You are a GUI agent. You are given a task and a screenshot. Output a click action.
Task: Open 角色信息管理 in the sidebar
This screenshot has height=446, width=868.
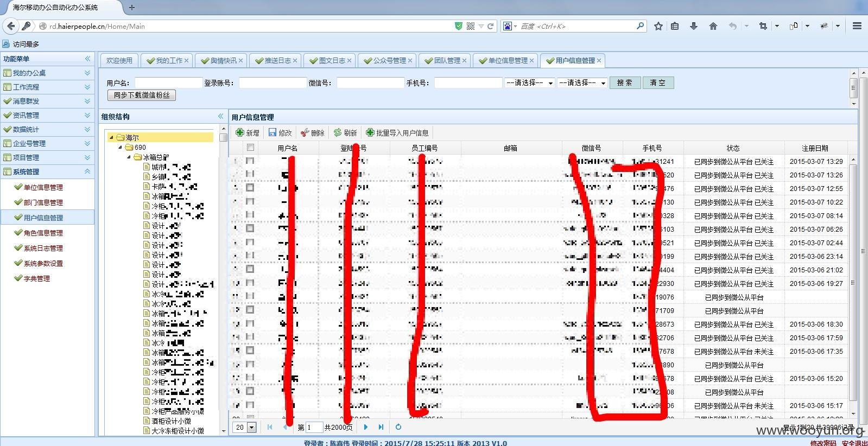pyautogui.click(x=43, y=233)
